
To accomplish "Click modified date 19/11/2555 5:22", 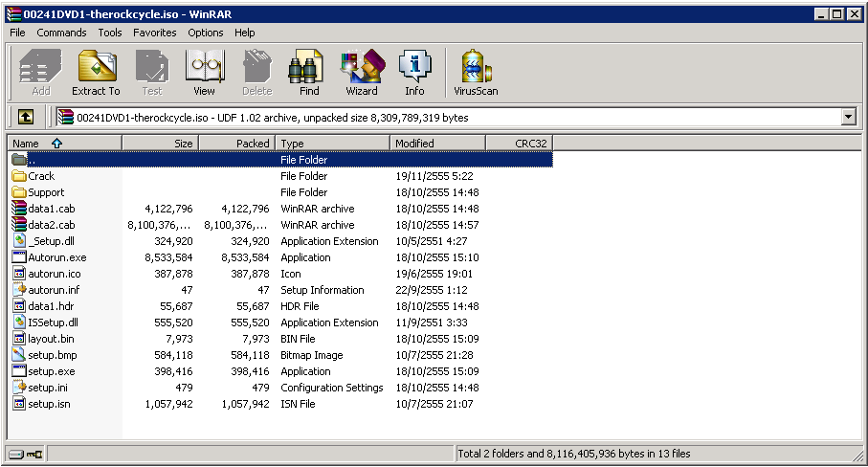I will click(434, 176).
